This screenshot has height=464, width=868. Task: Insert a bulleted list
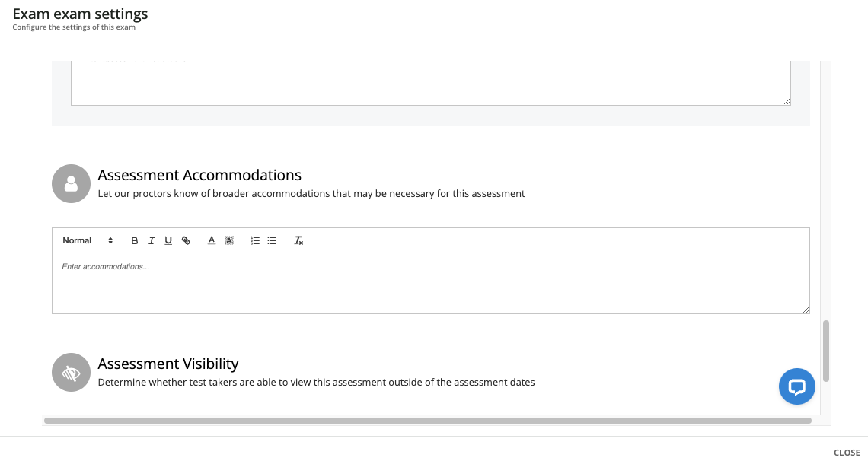tap(272, 240)
